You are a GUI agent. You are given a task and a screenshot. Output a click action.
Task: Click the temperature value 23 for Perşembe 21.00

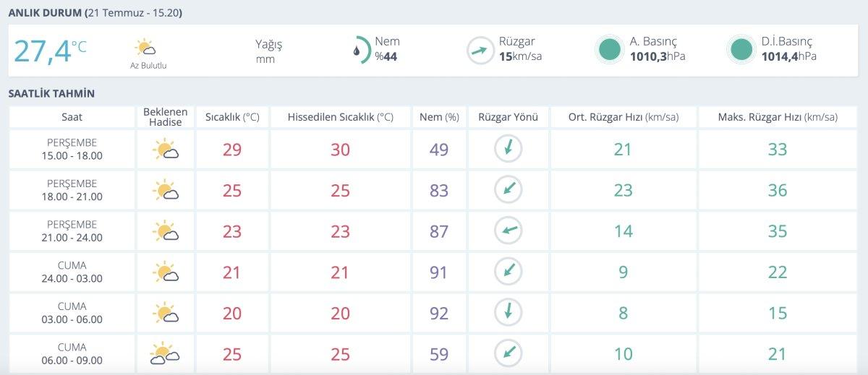232,231
